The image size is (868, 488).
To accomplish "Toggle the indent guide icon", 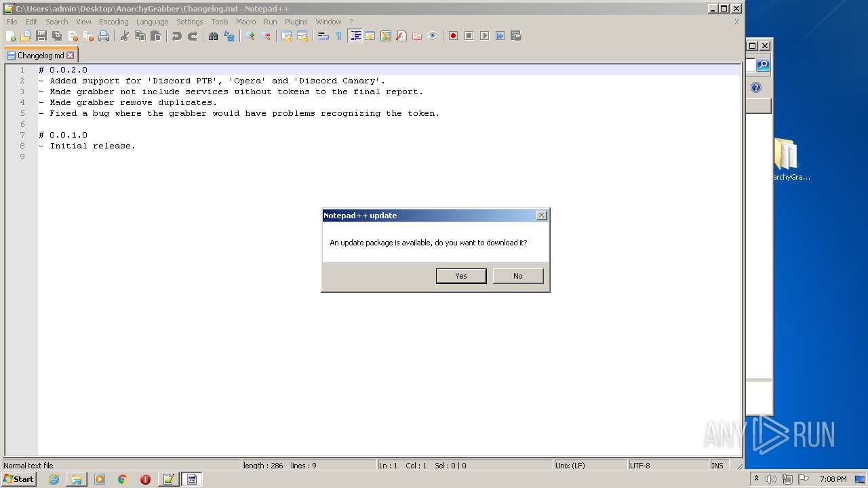I will (x=355, y=36).
